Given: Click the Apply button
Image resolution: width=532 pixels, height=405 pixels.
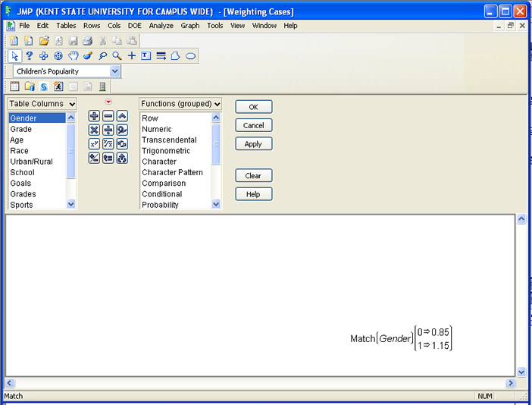Looking at the screenshot, I should 254,143.
